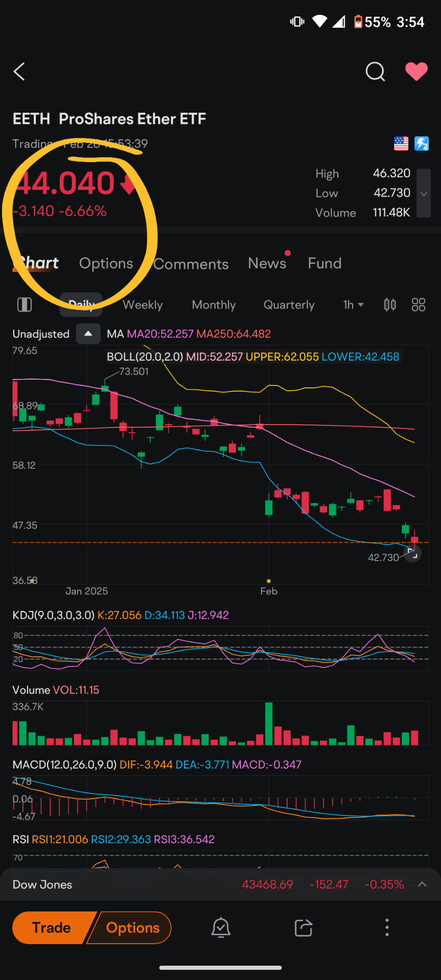Tap the battery status icon
This screenshot has height=980, width=441.
[x=358, y=22]
